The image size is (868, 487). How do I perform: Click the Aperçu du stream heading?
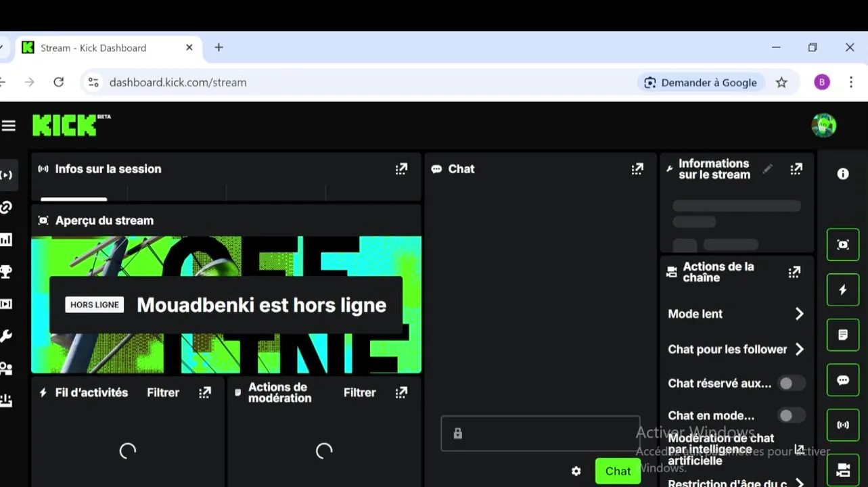click(104, 221)
